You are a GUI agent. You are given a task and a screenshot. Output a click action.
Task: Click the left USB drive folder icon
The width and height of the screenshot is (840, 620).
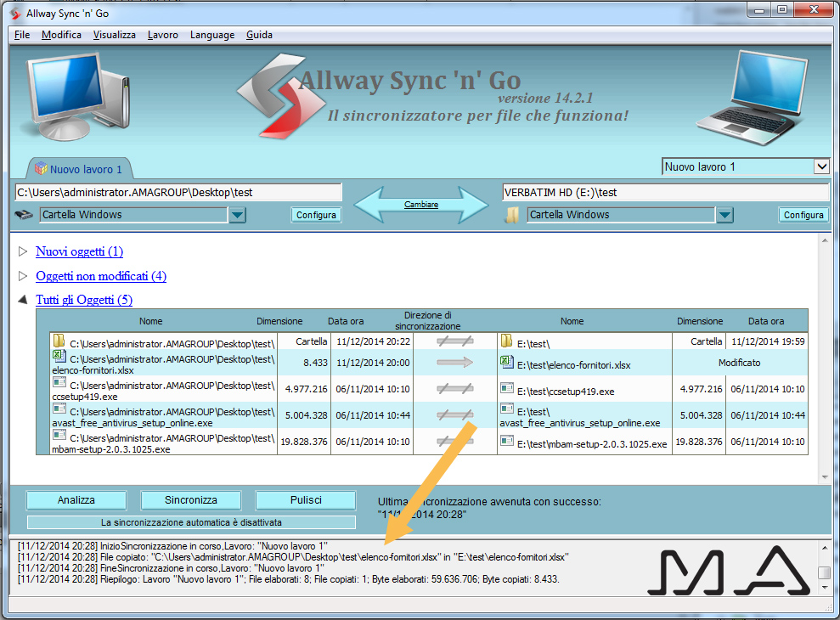(24, 215)
